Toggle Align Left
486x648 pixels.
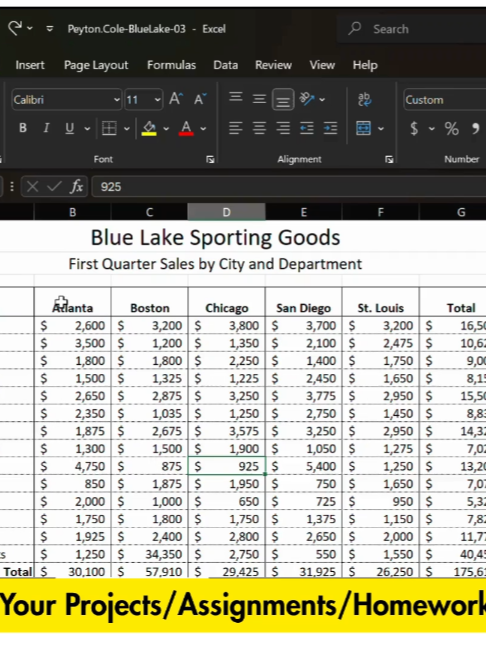click(x=236, y=128)
